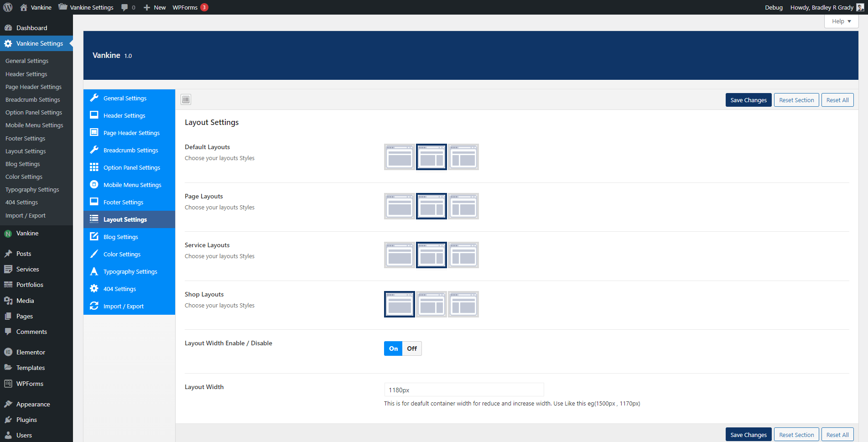
Task: Click the Dashboard gauge icon
Action: 8,28
